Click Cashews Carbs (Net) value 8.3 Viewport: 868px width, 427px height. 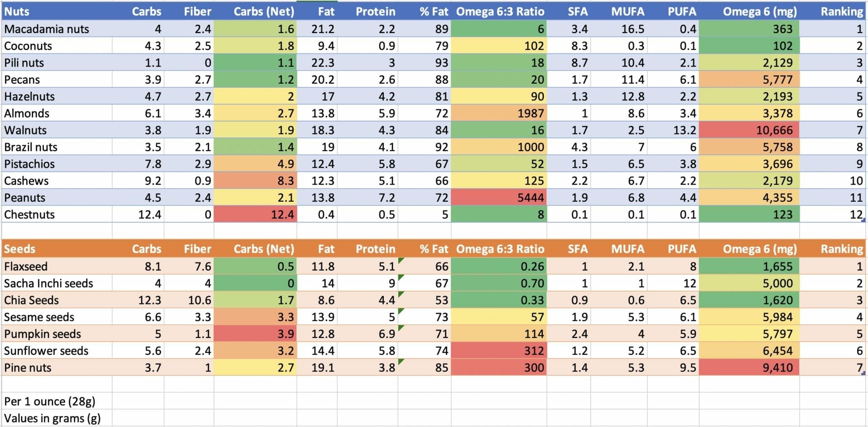point(255,181)
